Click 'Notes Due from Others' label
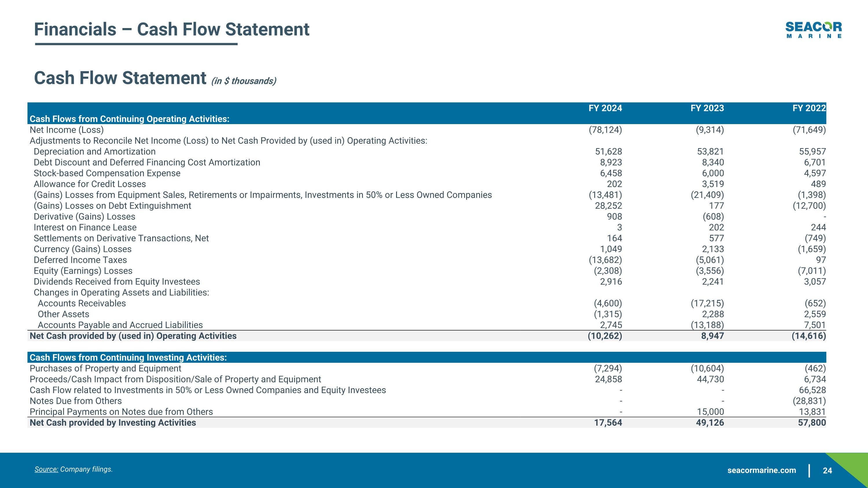868x488 pixels. tap(76, 401)
